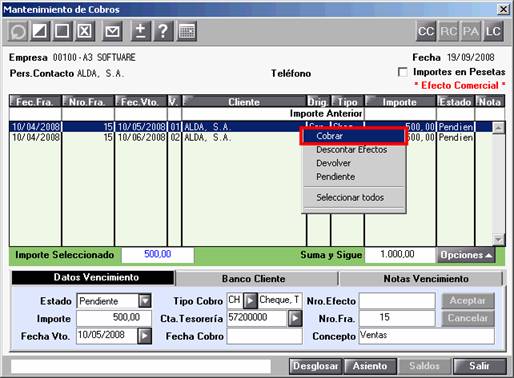Click the Salir button

pyautogui.click(x=479, y=366)
